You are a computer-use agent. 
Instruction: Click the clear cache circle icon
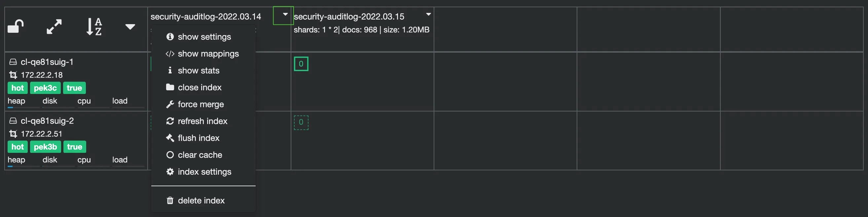170,155
